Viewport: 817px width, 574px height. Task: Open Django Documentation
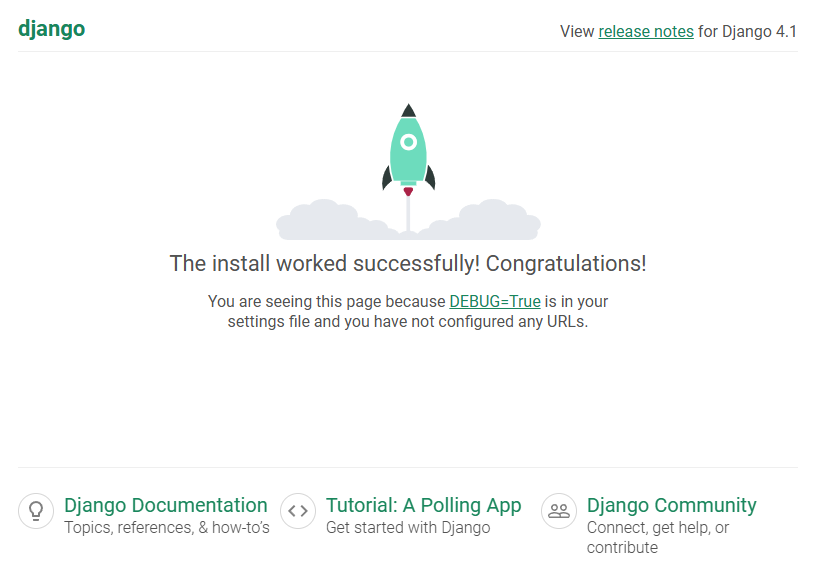tap(166, 505)
